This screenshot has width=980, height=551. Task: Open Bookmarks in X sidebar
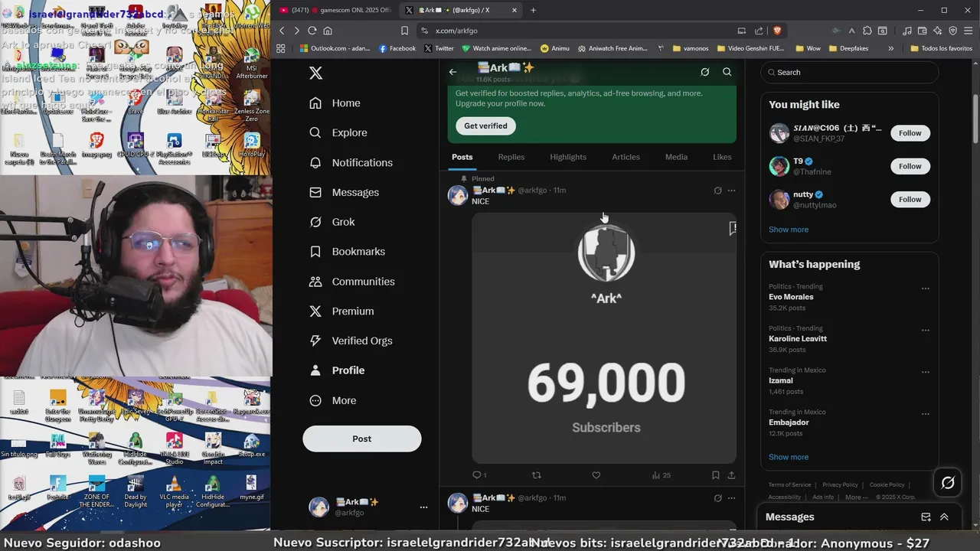347,252
